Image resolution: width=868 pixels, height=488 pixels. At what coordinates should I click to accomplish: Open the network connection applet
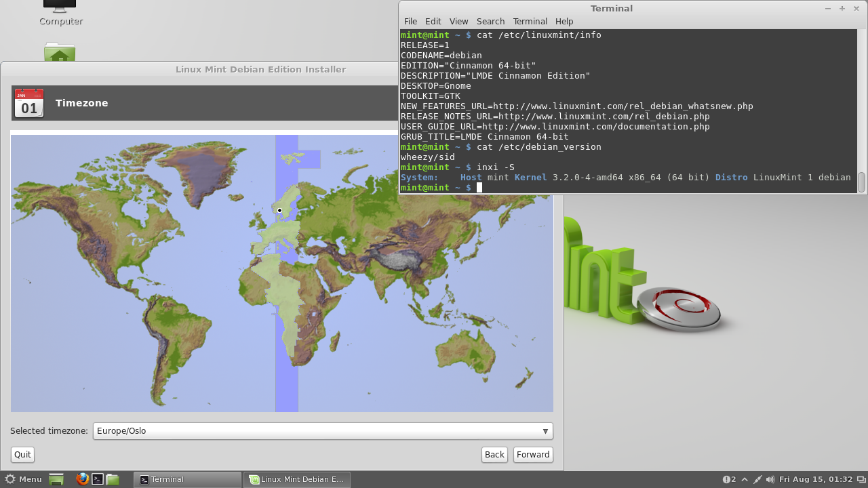pos(757,479)
